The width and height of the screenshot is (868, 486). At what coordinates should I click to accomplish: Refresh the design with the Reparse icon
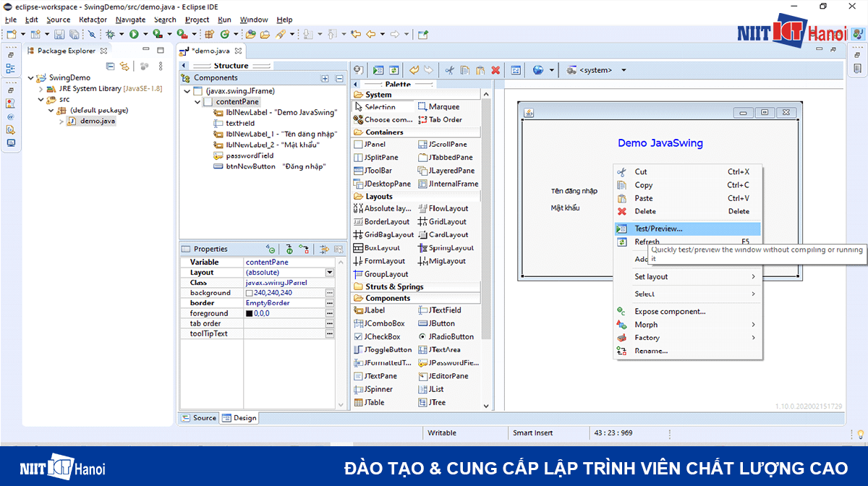point(393,69)
